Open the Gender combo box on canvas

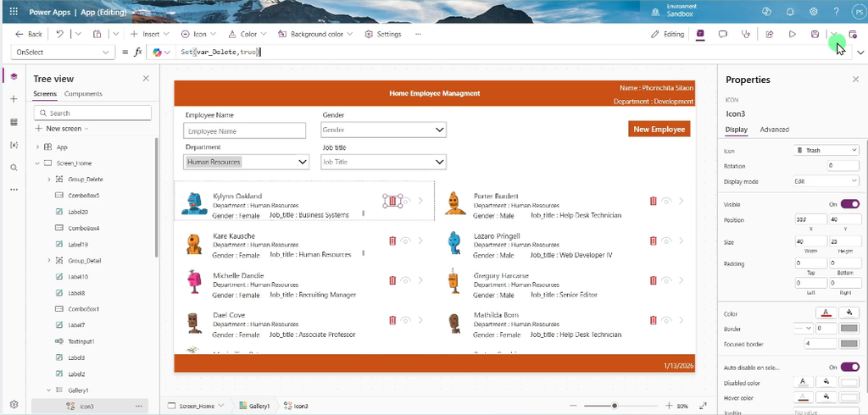click(x=384, y=130)
